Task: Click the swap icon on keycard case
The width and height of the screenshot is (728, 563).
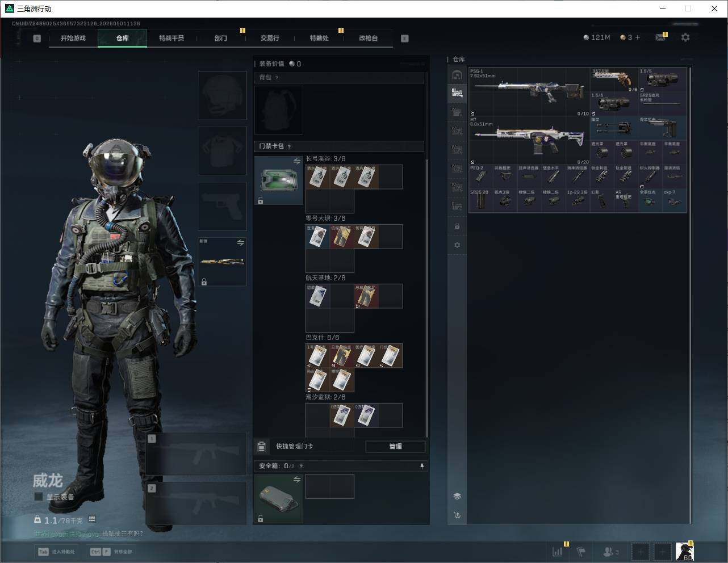Action: point(297,162)
